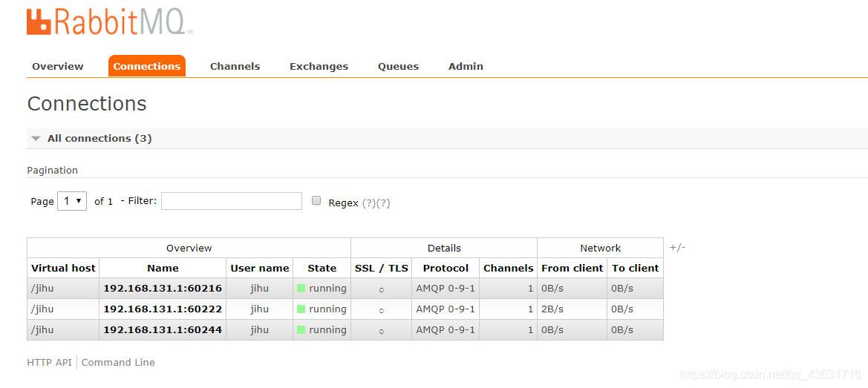Click AMQP 0-9-1 in 60216 row
Screen dimensions: 868x388
point(446,289)
